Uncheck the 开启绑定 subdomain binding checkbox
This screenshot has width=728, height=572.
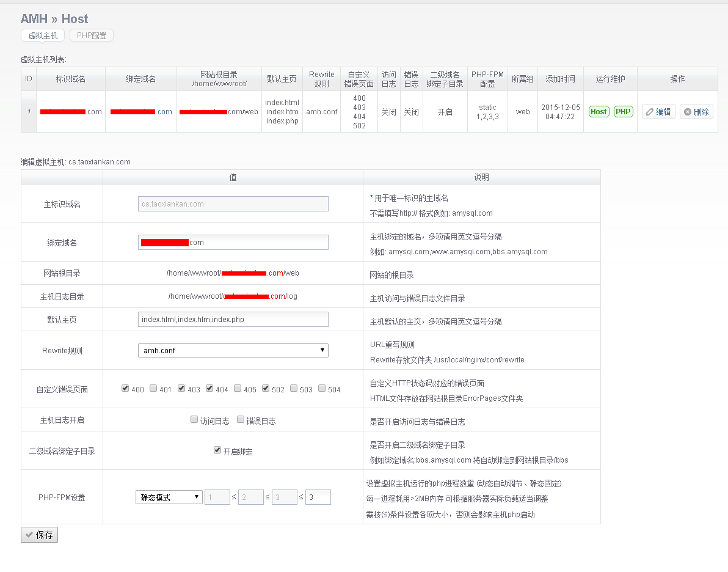click(x=217, y=450)
